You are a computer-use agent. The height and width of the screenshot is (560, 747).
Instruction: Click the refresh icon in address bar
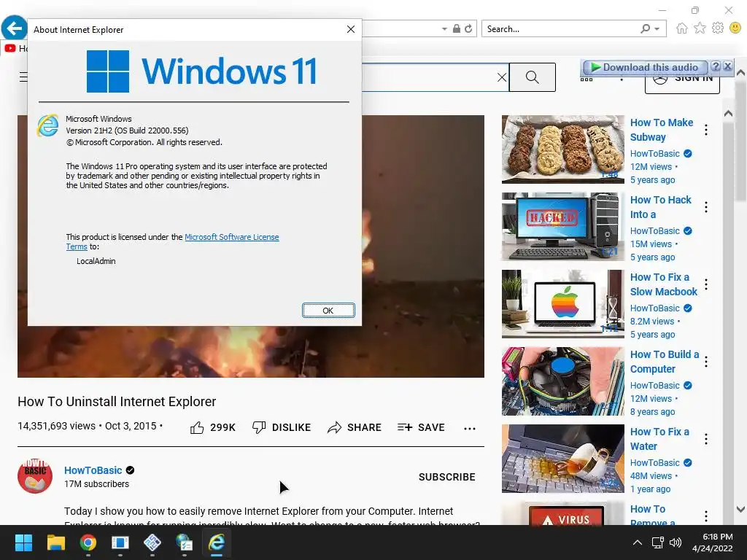[469, 29]
